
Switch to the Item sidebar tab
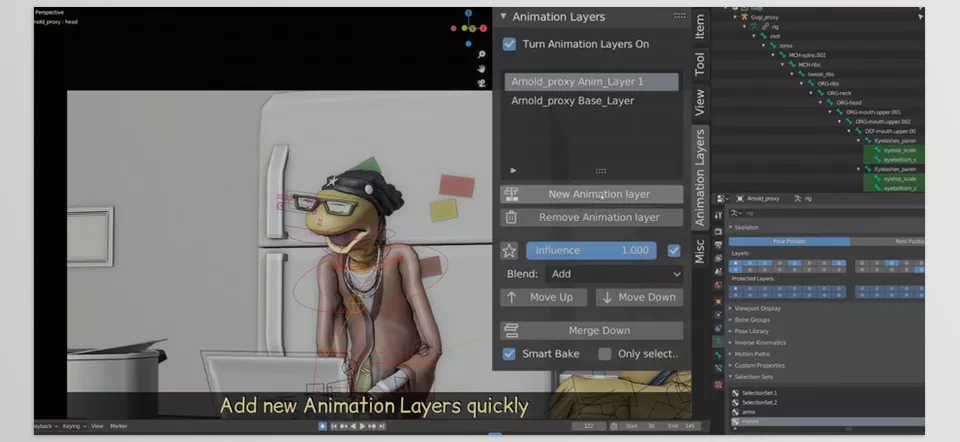pos(700,27)
